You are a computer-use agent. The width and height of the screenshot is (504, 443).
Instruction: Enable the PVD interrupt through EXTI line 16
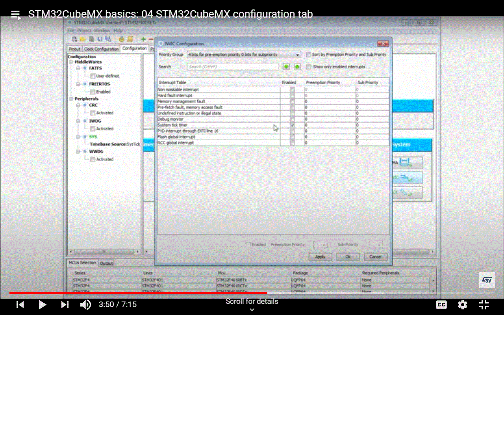293,131
